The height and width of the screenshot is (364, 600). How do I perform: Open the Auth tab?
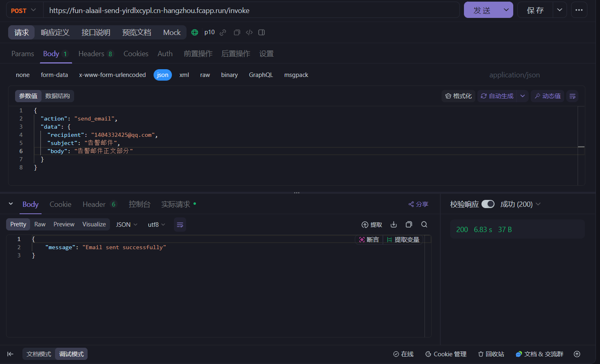(x=165, y=54)
